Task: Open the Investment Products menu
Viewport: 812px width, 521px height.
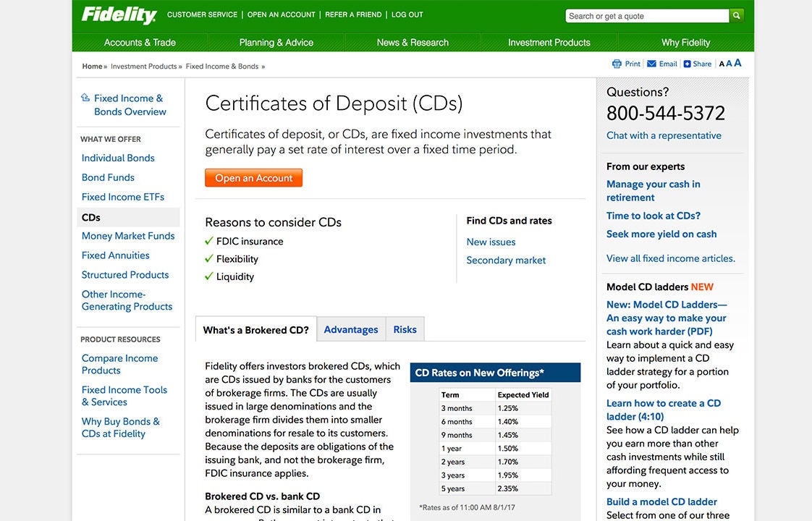Action: pyautogui.click(x=549, y=43)
